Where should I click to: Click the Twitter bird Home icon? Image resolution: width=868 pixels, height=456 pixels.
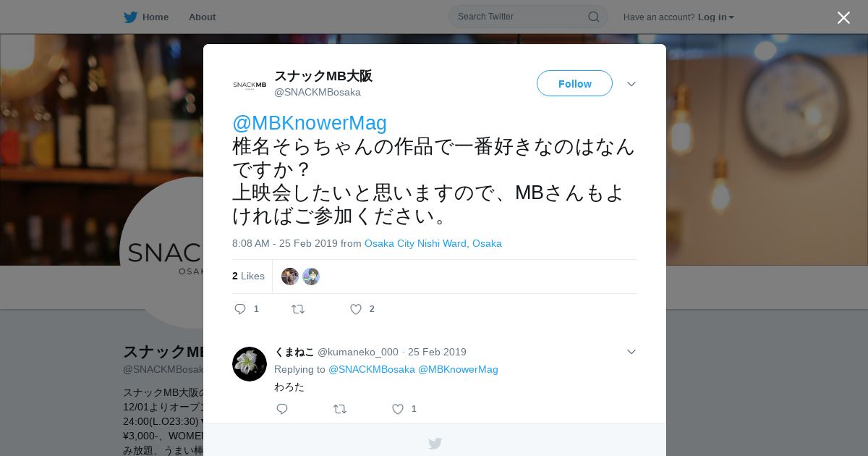(x=130, y=17)
